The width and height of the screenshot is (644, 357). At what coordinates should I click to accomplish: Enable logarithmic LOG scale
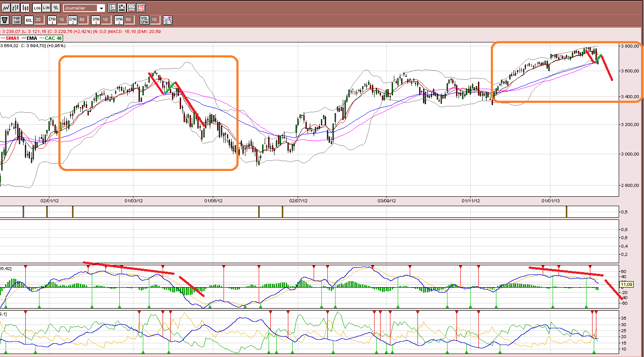coord(37,8)
